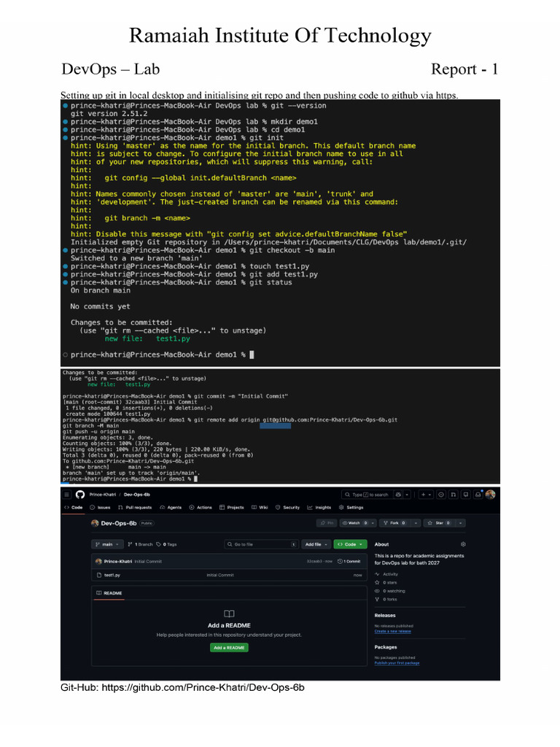Click the About section gear icon
This screenshot has width=560, height=747.
463,544
